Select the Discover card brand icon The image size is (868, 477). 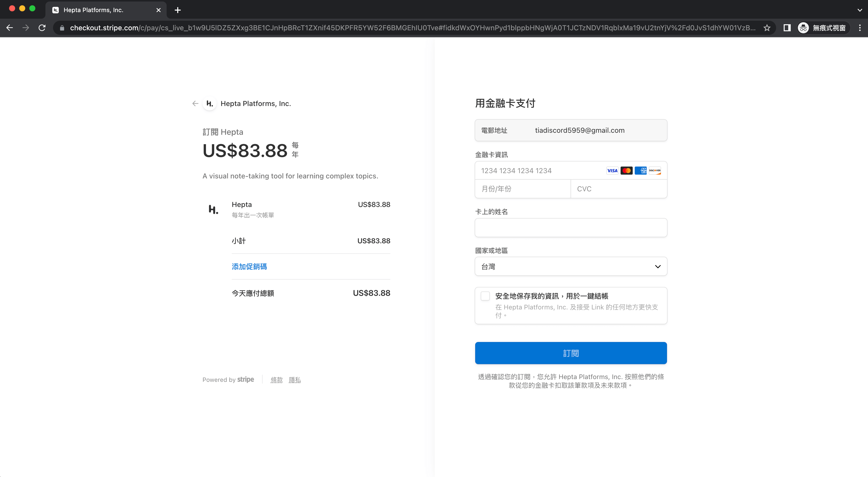pos(654,170)
